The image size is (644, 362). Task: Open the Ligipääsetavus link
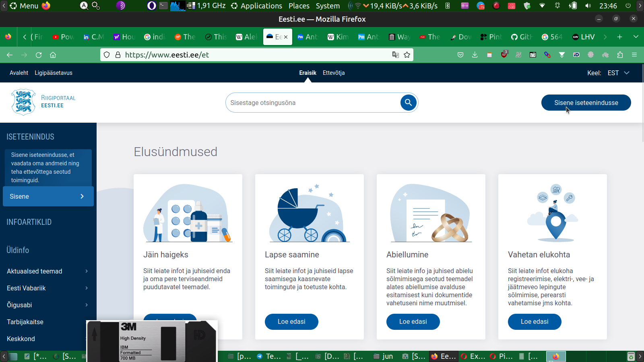click(x=54, y=73)
